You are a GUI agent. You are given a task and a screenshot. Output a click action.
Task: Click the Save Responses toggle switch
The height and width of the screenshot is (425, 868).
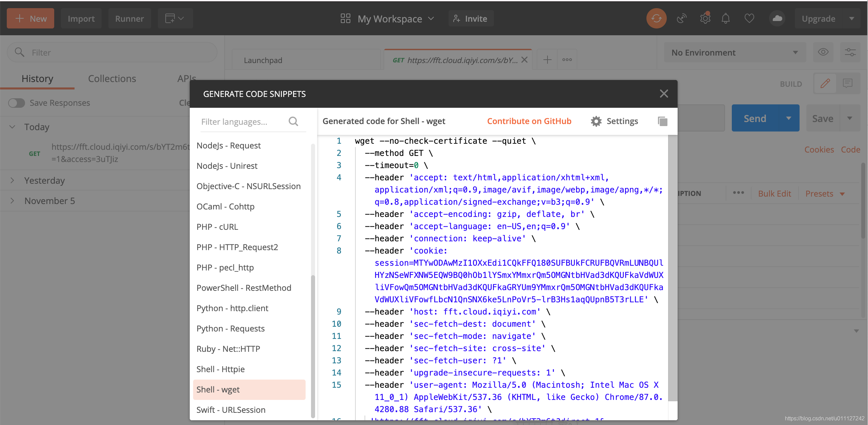pos(16,102)
